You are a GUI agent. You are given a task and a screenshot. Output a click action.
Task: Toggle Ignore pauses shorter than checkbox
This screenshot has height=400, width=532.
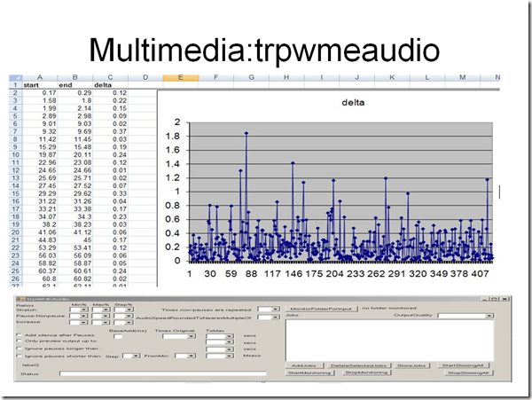[x=19, y=356]
